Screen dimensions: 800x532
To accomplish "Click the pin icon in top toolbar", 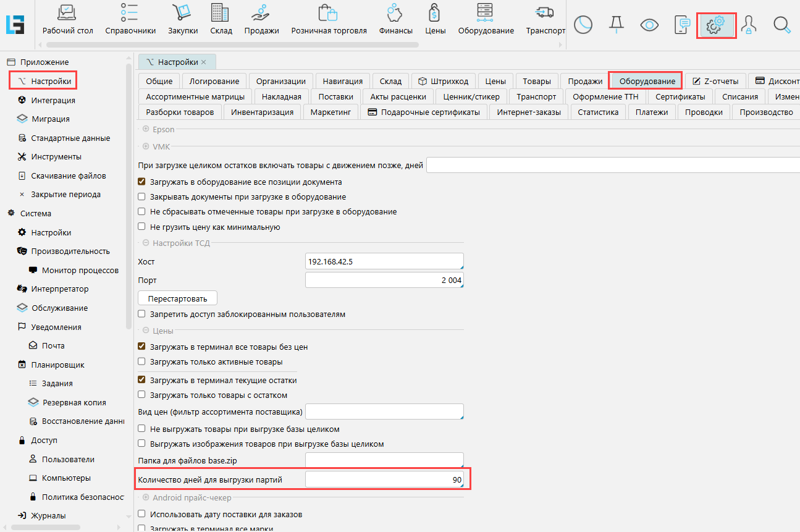I will point(616,25).
